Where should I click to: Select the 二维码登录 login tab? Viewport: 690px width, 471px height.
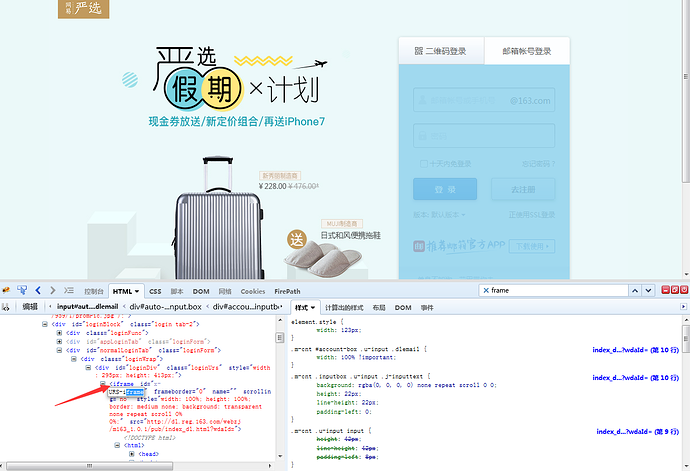click(x=441, y=51)
